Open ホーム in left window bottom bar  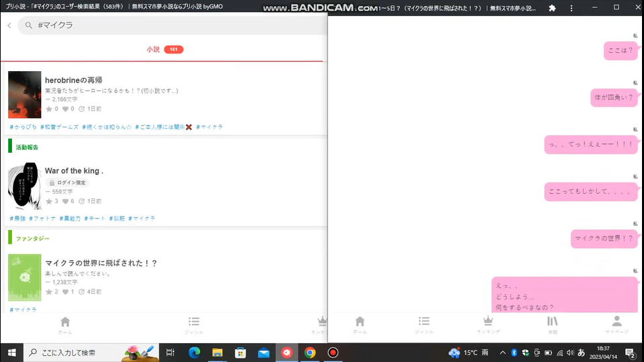[65, 326]
